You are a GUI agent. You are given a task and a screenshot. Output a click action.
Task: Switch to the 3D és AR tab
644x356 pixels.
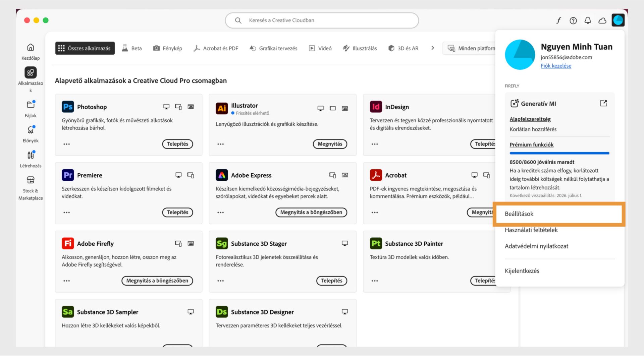[403, 48]
